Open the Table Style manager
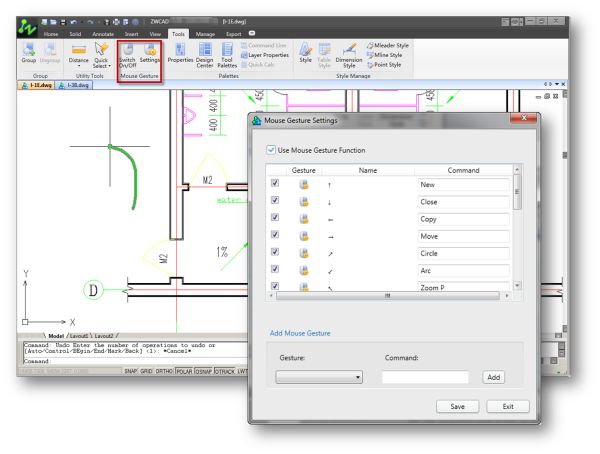 [324, 56]
